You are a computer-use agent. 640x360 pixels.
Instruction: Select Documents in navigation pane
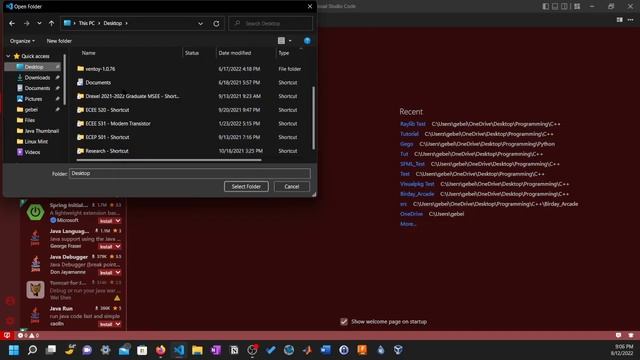tap(37, 88)
